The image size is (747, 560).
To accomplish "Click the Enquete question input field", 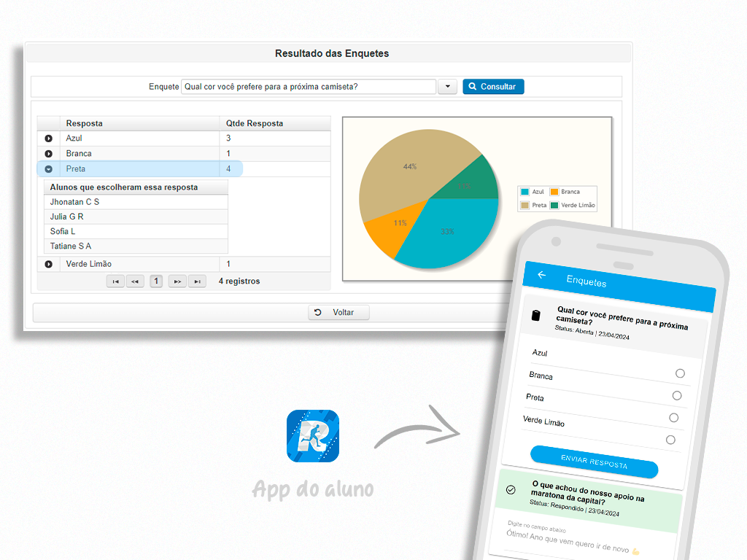I will point(308,87).
